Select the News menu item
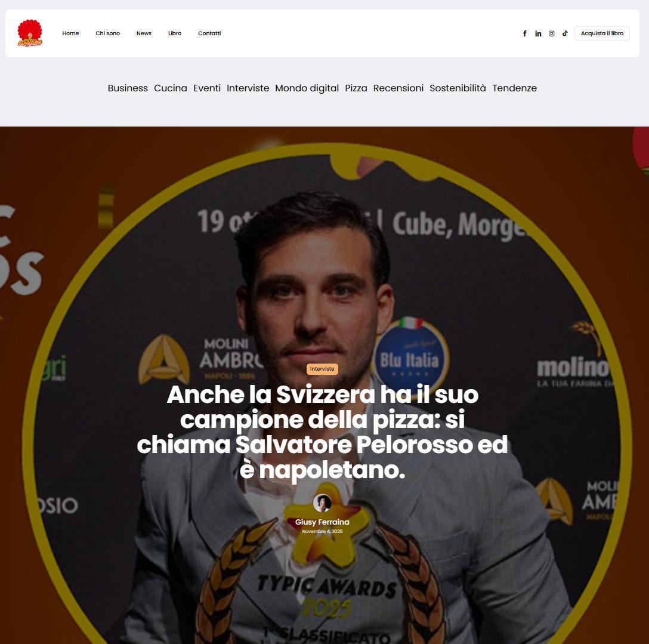Image resolution: width=649 pixels, height=644 pixels. coord(144,33)
